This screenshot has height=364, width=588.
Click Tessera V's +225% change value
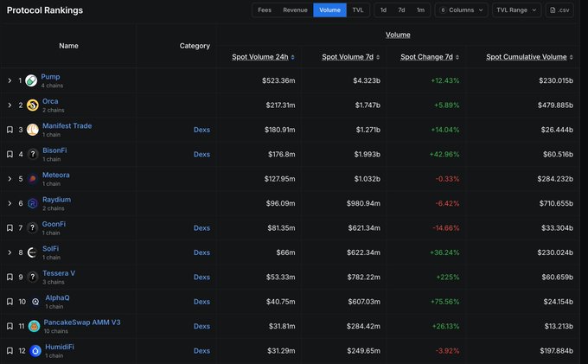click(448, 277)
